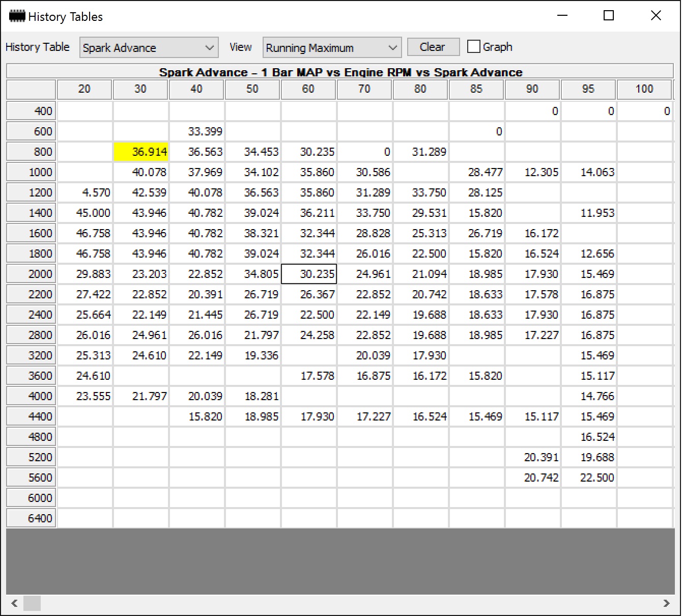Click the cell containing 12.656
Screen dimensions: 682x616
589,254
